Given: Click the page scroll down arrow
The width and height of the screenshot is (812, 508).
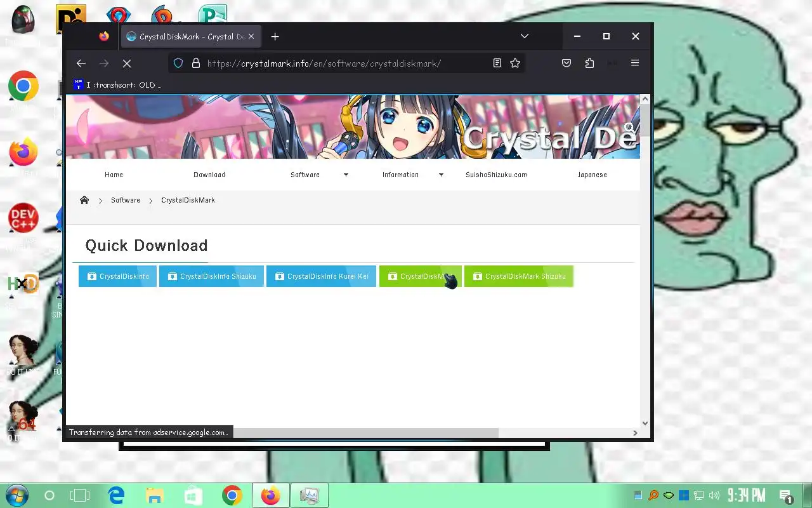Looking at the screenshot, I should [645, 423].
